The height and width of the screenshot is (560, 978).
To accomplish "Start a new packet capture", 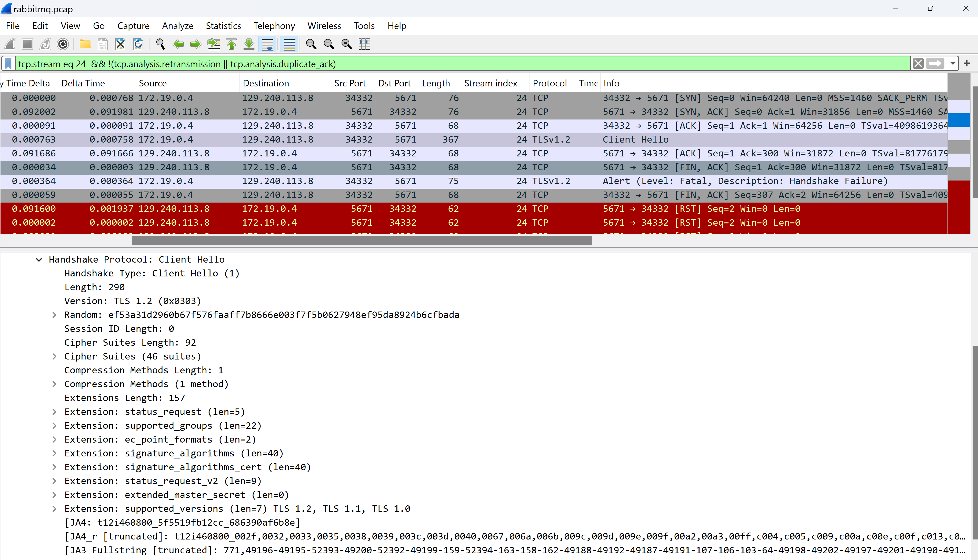I will [9, 44].
